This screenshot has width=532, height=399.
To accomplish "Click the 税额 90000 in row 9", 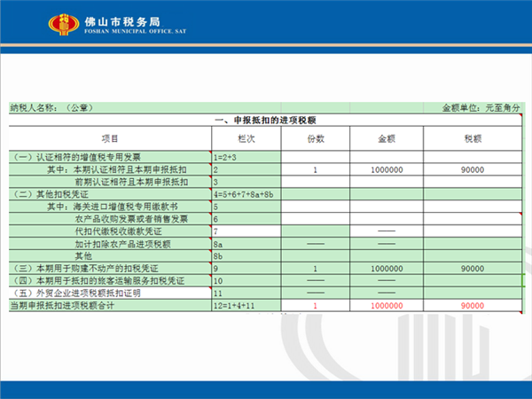I will coord(473,269).
